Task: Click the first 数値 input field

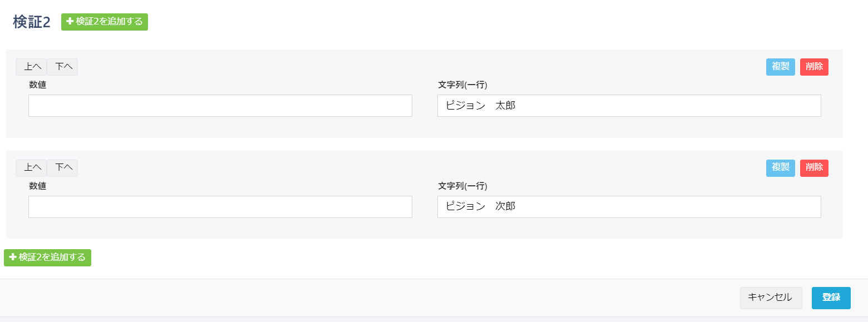Action: 220,106
